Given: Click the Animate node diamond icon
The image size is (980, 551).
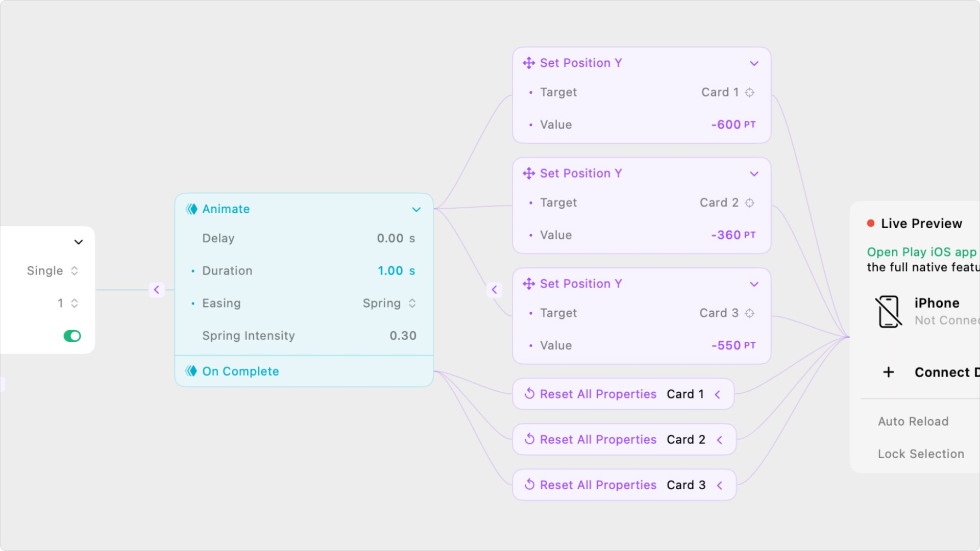Looking at the screenshot, I should pos(191,209).
